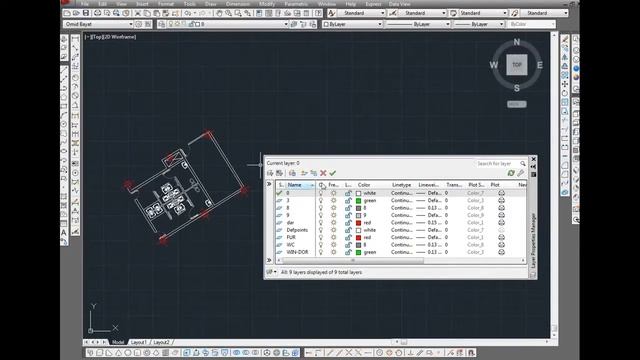Switch to the Model tab
Screen dimensions: 640x360
pyautogui.click(x=118, y=342)
